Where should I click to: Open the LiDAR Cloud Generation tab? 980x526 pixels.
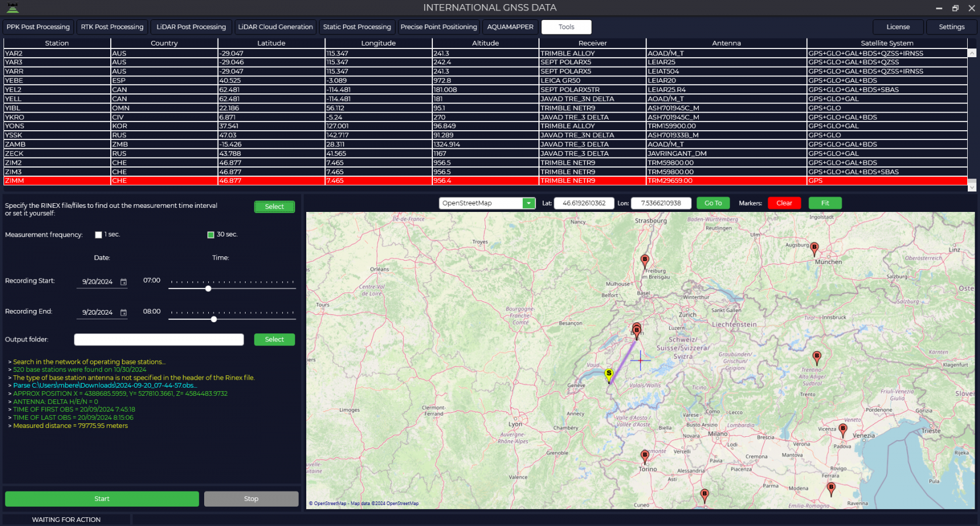point(275,27)
